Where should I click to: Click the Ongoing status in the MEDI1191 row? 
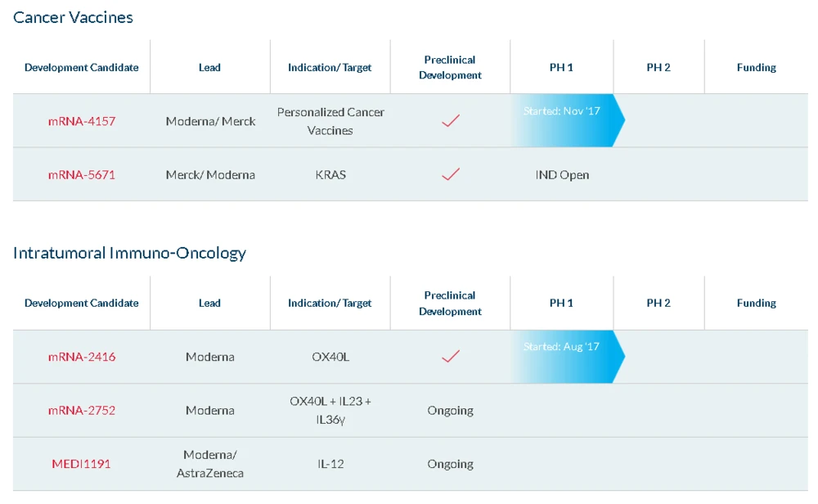450,464
